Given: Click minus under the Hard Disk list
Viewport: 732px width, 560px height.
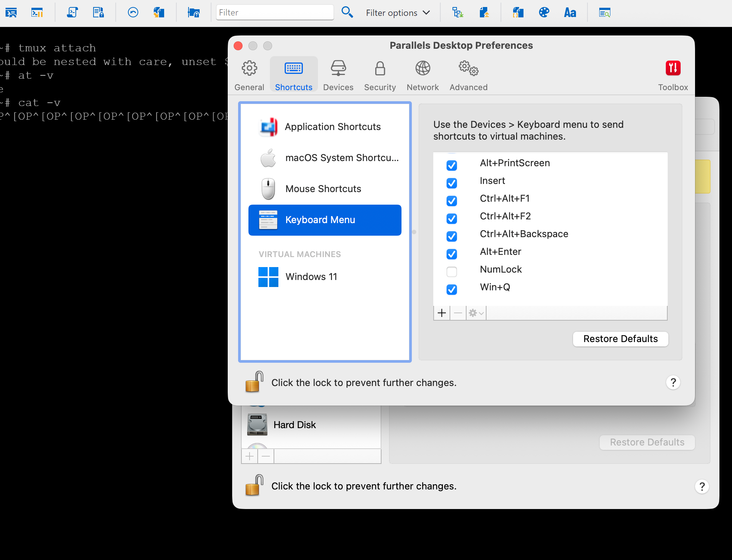Looking at the screenshot, I should [x=266, y=457].
